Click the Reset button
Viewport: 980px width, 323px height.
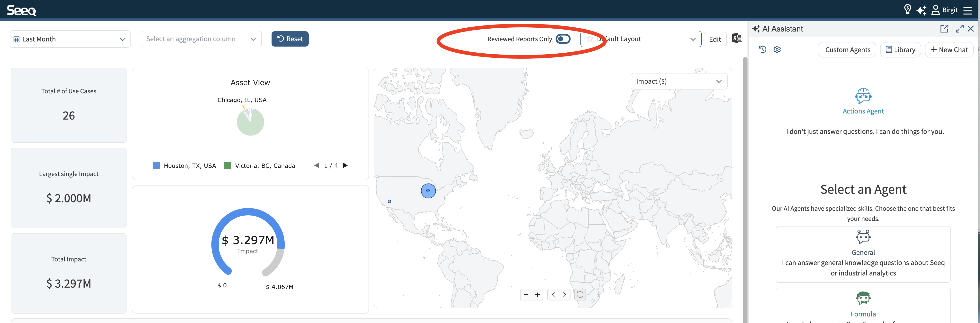tap(290, 39)
